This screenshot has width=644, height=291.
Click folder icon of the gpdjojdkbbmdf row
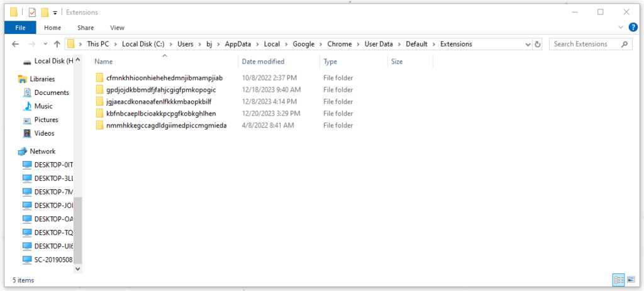(99, 89)
